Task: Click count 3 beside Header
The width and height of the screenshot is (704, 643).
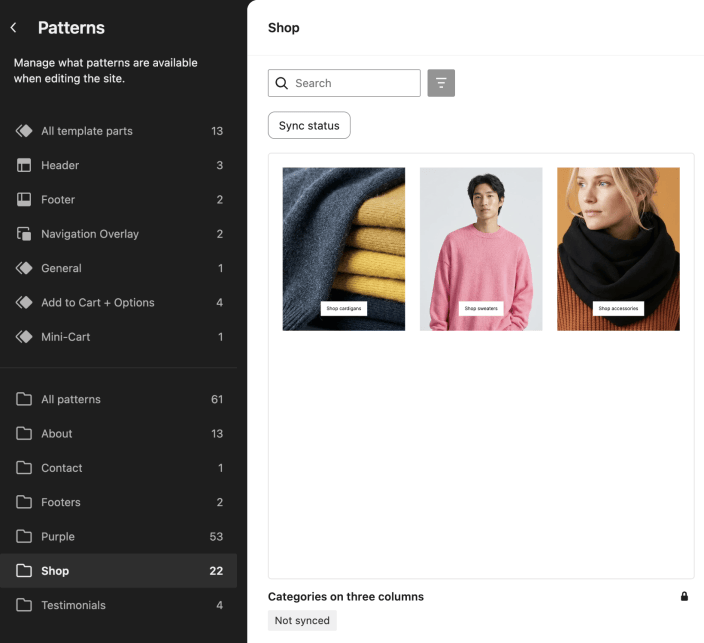Action: [220, 165]
